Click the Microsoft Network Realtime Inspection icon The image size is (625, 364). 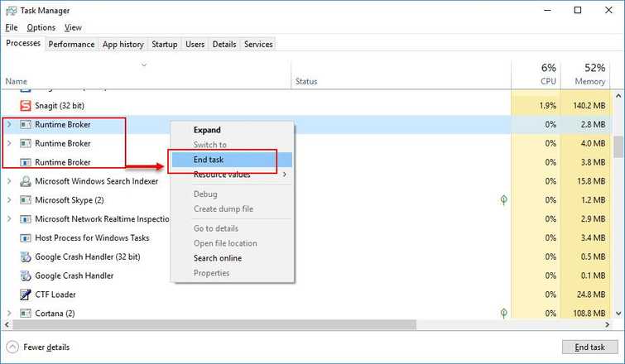[x=25, y=219]
